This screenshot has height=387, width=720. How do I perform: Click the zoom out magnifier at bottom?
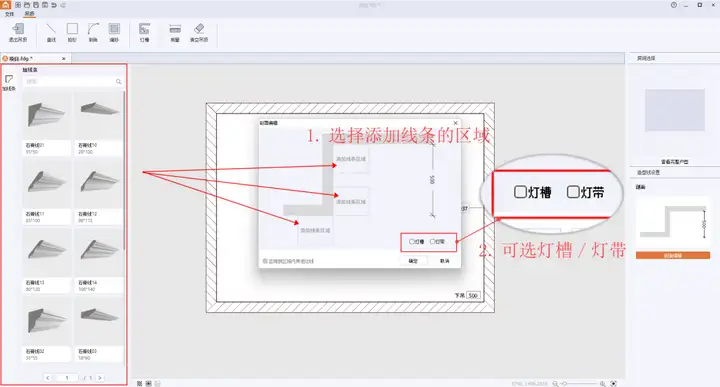(555, 383)
